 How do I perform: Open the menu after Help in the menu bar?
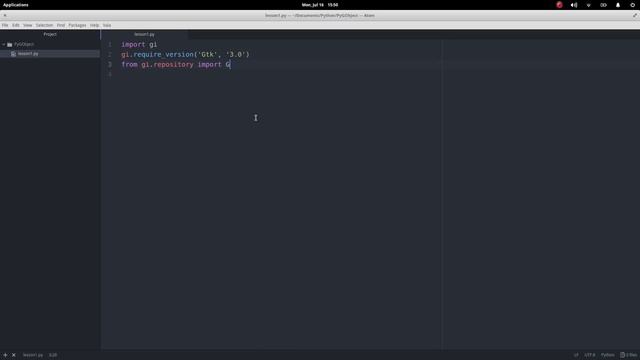click(x=107, y=25)
